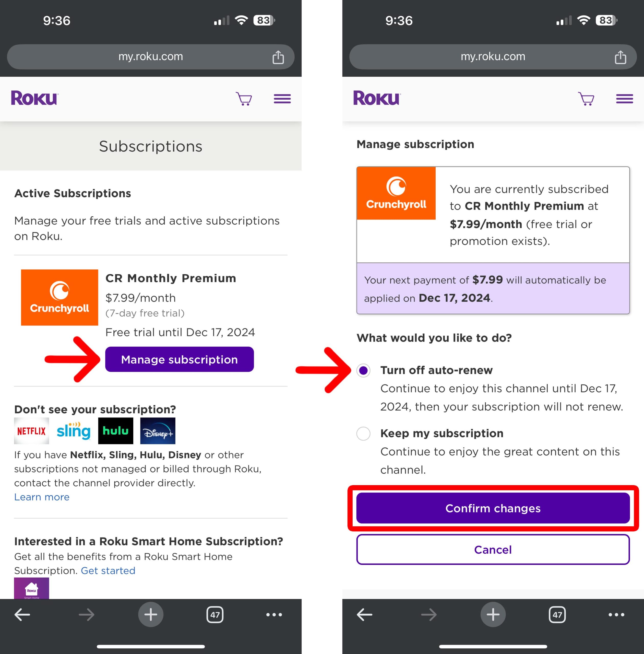Click the Roku shopping cart icon right
644x654 pixels.
click(587, 99)
